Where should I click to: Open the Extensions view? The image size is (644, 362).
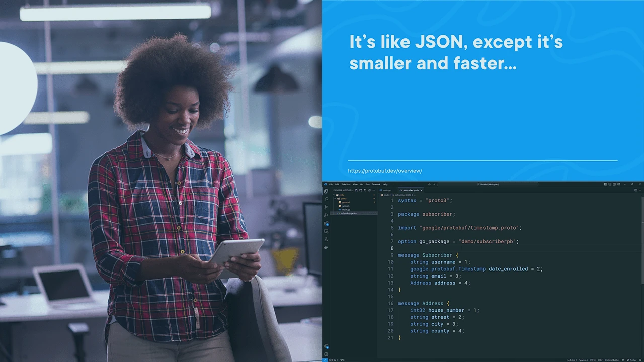326,223
